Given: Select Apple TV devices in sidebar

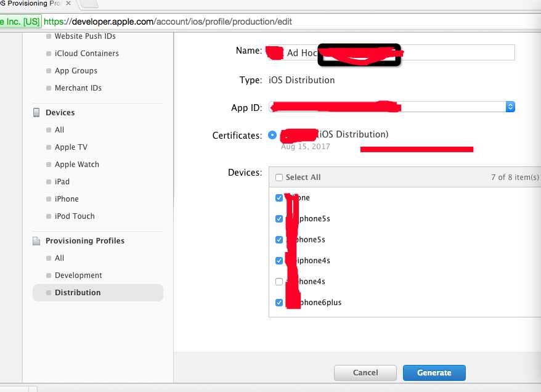Looking at the screenshot, I should pos(71,147).
